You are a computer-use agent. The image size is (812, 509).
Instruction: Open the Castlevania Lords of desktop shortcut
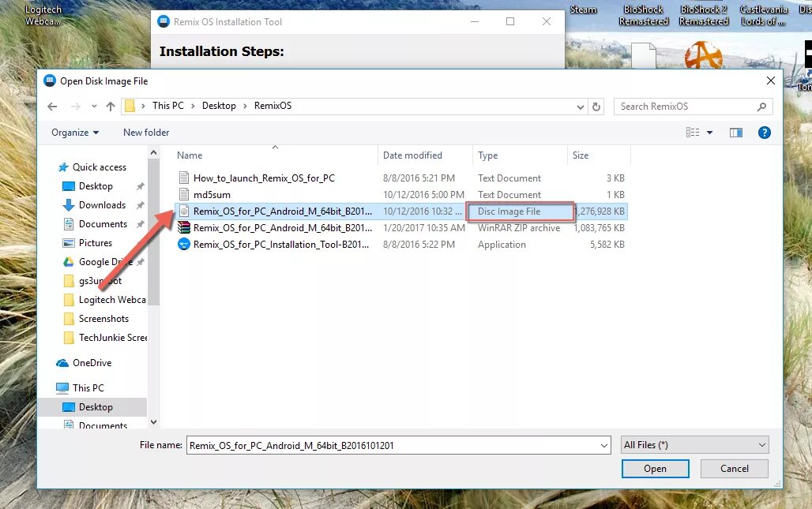pos(763,16)
